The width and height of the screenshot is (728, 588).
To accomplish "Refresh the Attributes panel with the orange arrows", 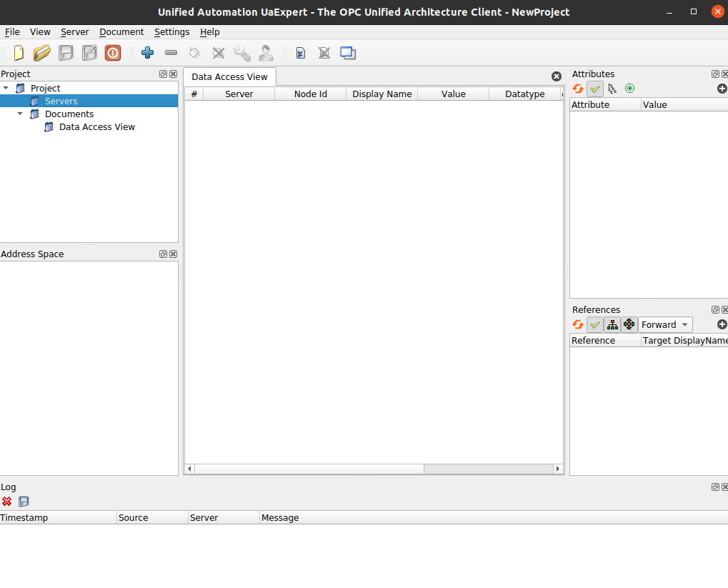I will tap(578, 89).
